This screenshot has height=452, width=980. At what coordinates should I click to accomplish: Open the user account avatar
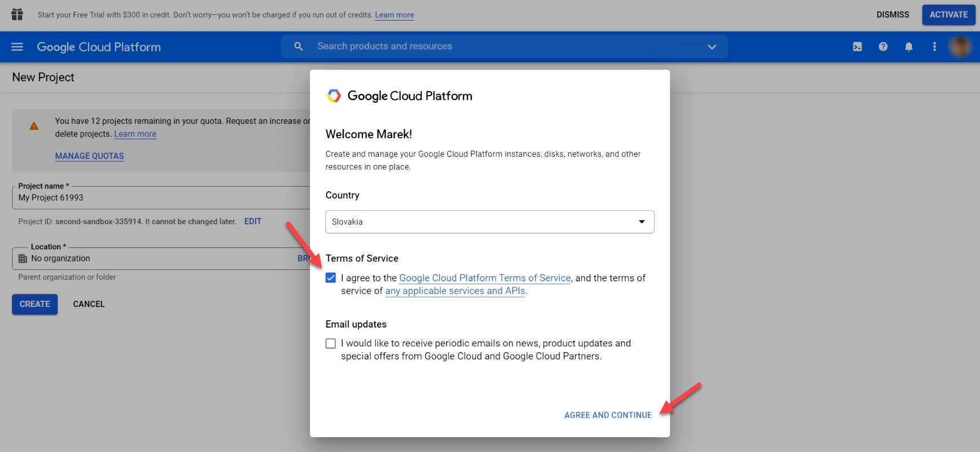[960, 47]
